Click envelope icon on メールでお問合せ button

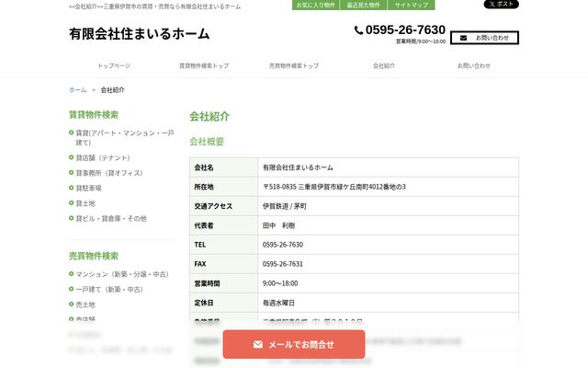(258, 344)
